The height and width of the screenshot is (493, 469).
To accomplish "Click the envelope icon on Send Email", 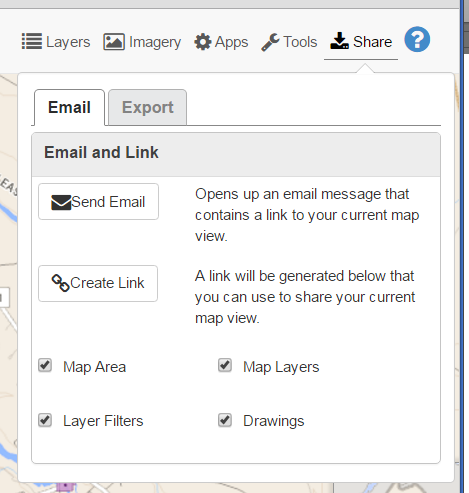I will point(61,202).
